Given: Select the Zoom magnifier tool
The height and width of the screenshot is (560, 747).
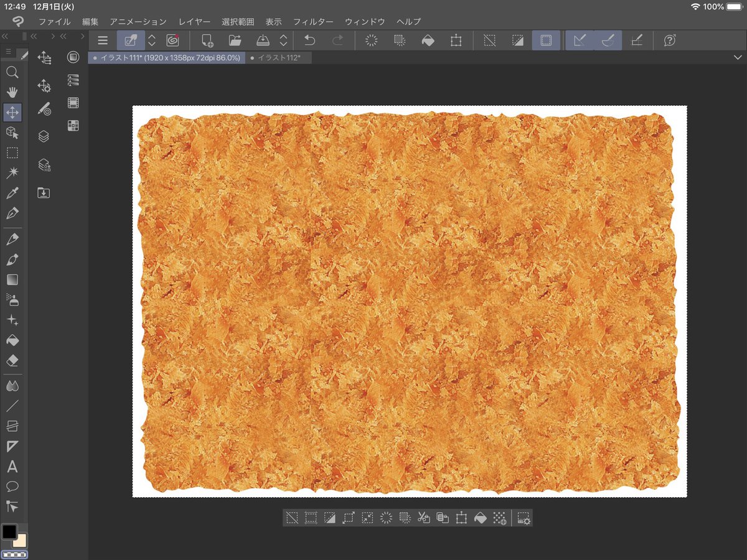Looking at the screenshot, I should coord(12,72).
